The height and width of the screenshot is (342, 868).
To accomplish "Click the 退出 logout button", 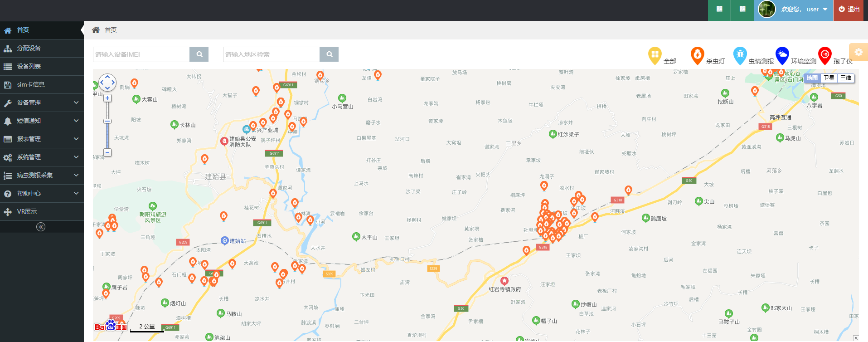I will pos(849,10).
